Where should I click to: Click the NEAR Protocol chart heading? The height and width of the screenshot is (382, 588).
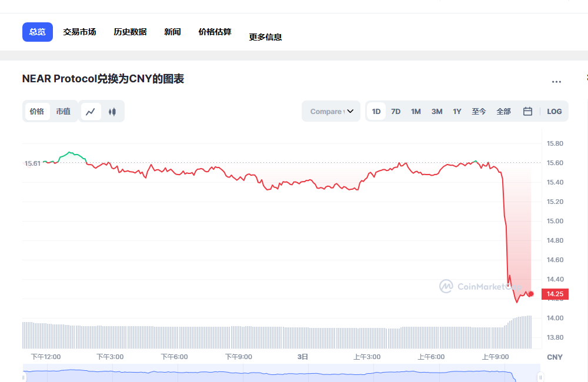103,79
